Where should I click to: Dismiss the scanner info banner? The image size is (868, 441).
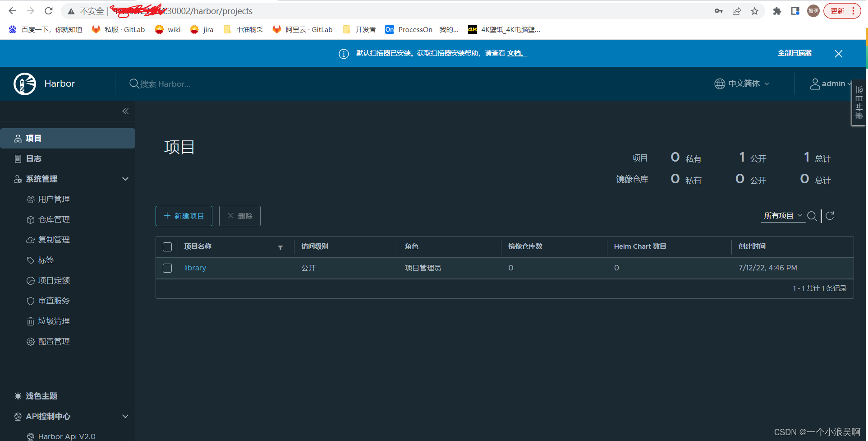(839, 54)
